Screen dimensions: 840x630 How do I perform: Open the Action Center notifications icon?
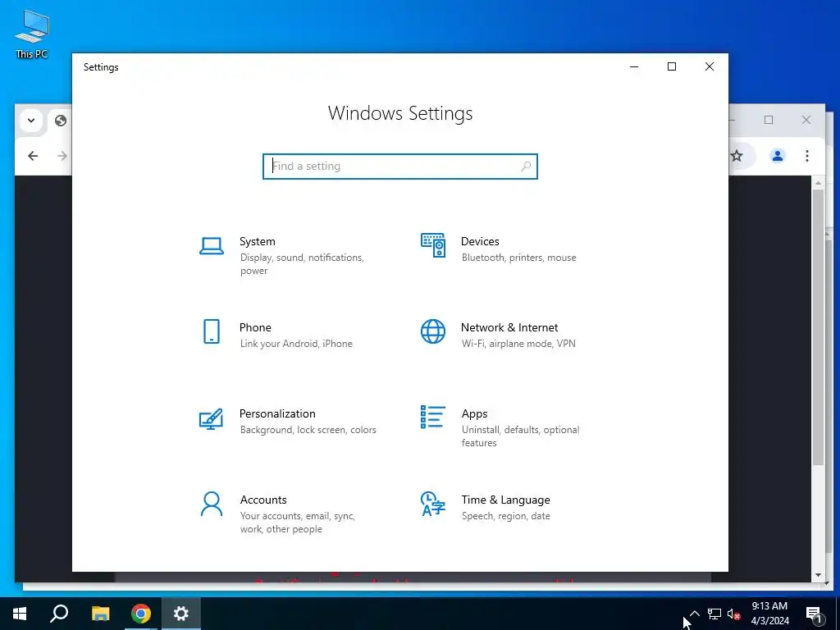click(x=815, y=614)
